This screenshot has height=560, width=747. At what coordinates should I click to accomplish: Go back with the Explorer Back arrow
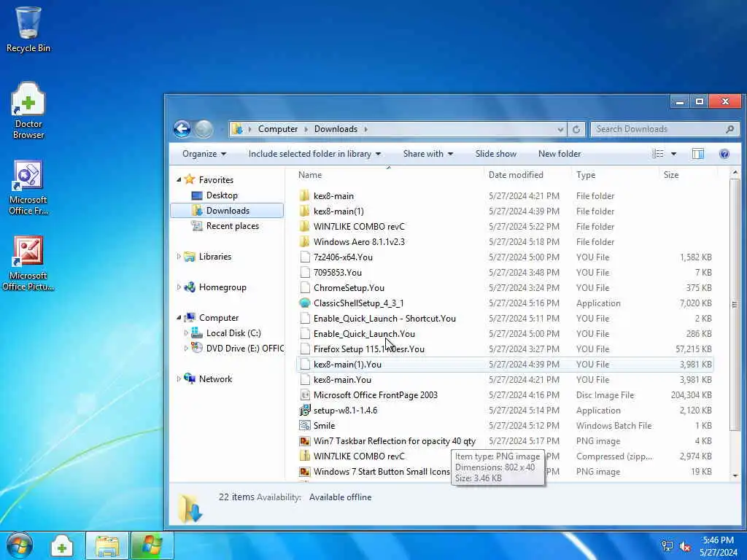[182, 129]
